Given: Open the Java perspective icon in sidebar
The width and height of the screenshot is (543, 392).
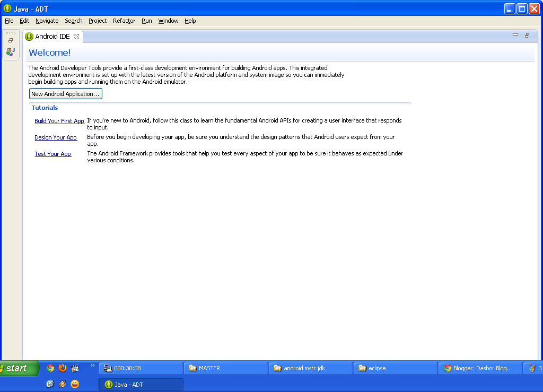Looking at the screenshot, I should click(x=11, y=52).
